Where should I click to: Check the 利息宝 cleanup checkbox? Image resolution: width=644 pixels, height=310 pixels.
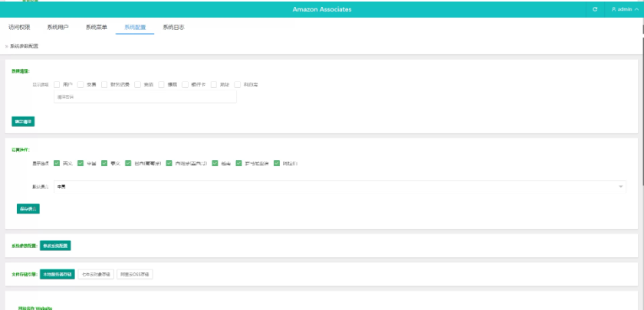tap(238, 84)
